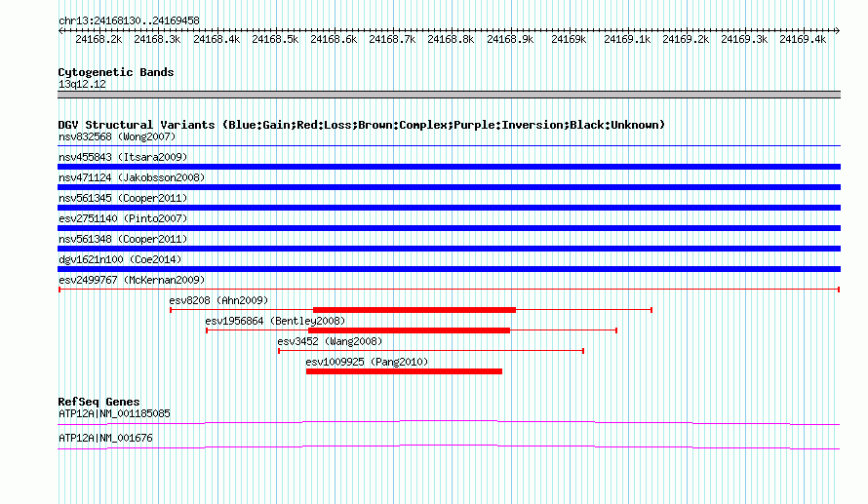Viewport: 868px width, 504px height.
Task: Click the red loss line for esv2499767
Action: [x=449, y=290]
